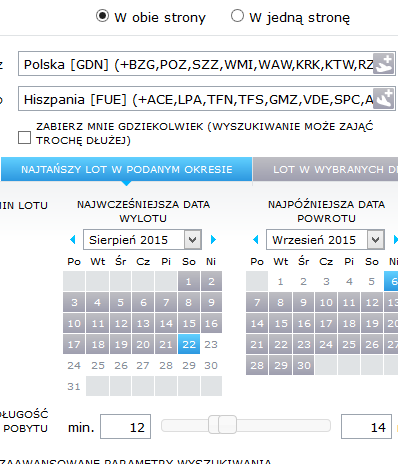Select 12 in the Wrzesień 2015 calendar
The width and height of the screenshot is (398, 464).
(372, 302)
